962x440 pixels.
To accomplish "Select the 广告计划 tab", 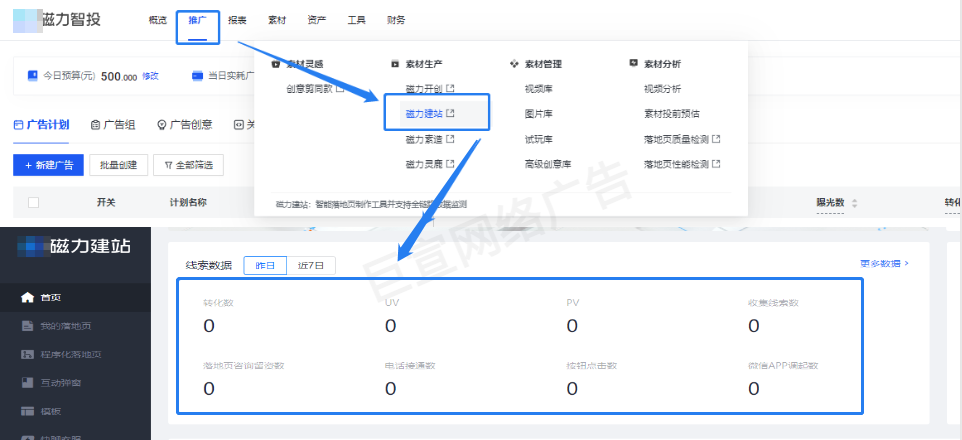I will coord(41,125).
